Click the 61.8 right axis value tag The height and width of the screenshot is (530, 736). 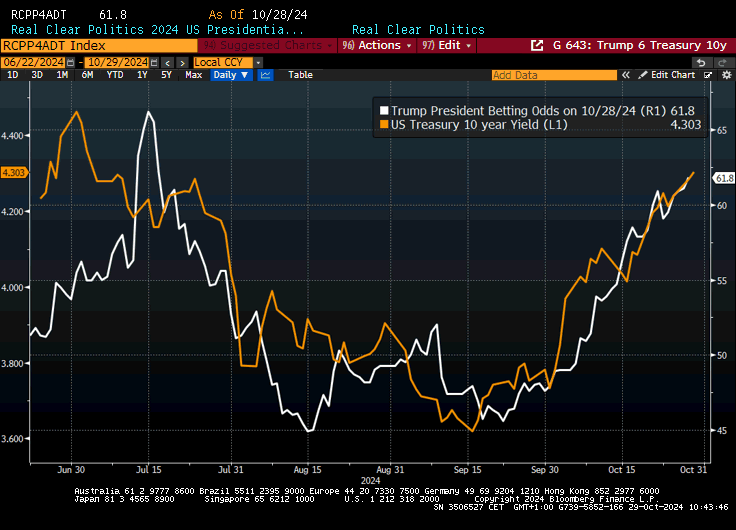pyautogui.click(x=724, y=178)
